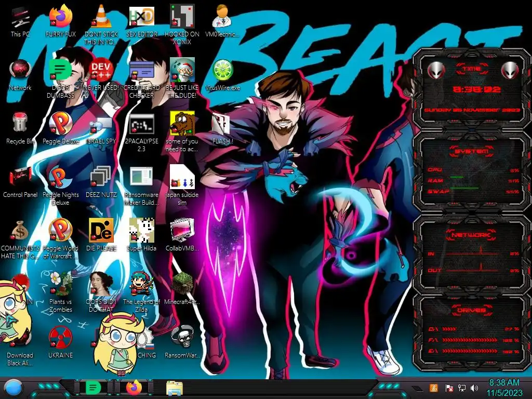This screenshot has height=399, width=532.
Task: Open the FLASH ! shortcut
Action: (x=222, y=129)
